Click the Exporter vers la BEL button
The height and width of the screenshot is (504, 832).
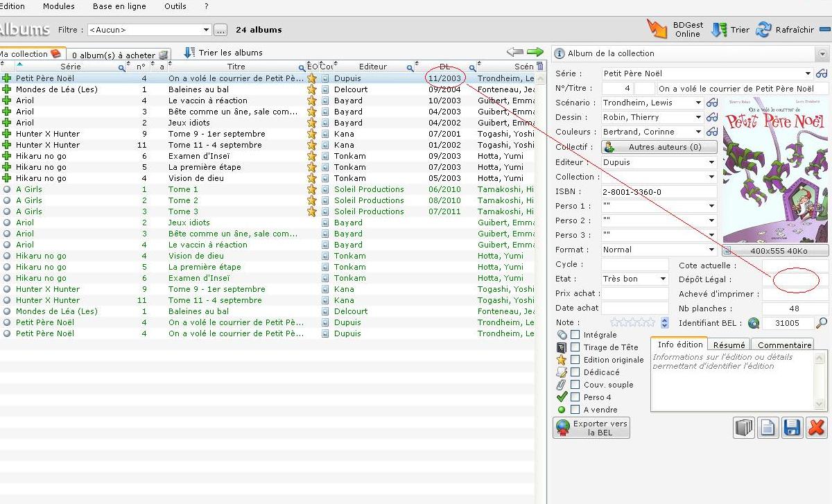coord(591,428)
